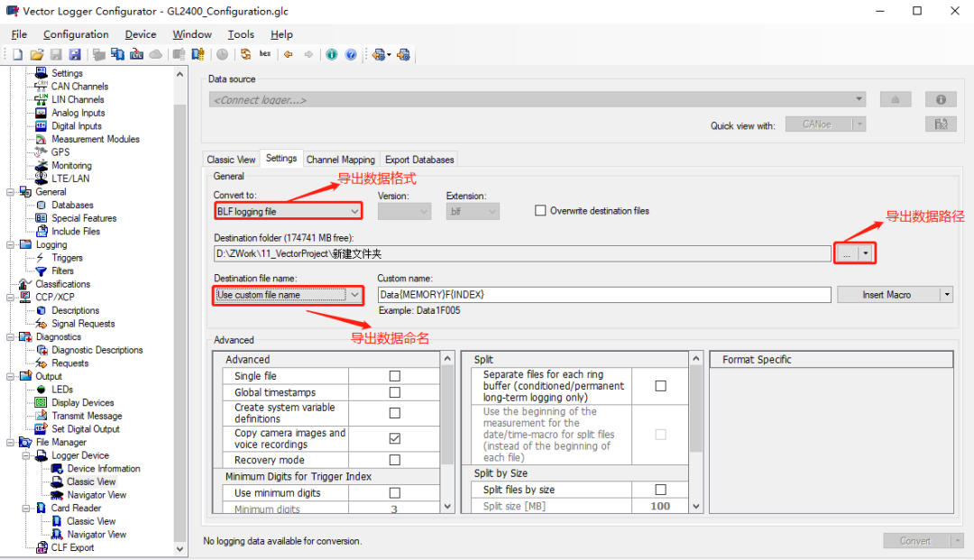
Task: Collapse the Logging tree node
Action: pyautogui.click(x=10, y=244)
